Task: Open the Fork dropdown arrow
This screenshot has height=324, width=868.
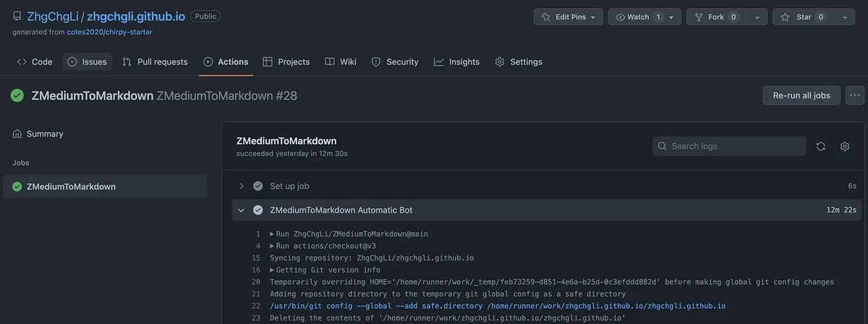Action: tap(757, 17)
